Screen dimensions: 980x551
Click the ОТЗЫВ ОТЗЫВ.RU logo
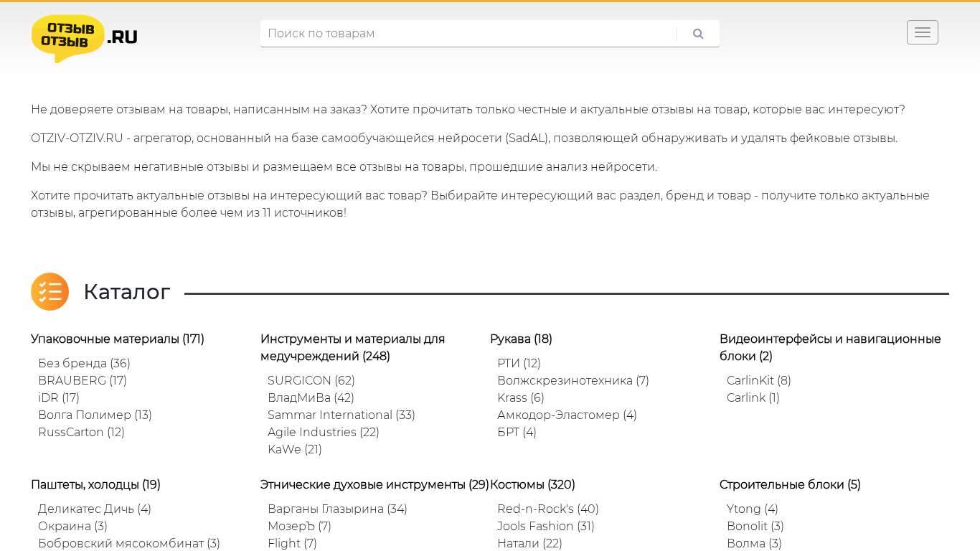(85, 39)
